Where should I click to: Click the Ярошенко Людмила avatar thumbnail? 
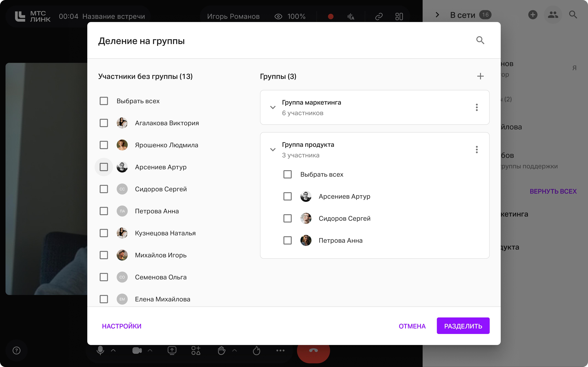tap(122, 145)
